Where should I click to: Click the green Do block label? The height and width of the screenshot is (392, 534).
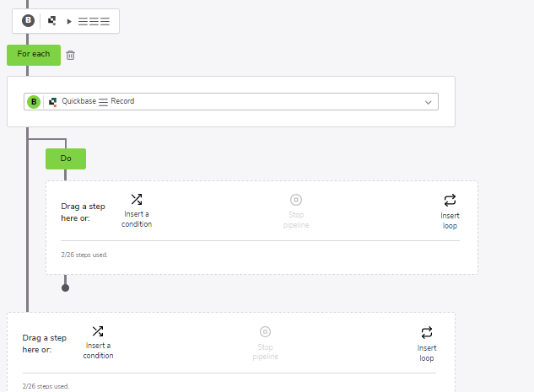point(66,158)
